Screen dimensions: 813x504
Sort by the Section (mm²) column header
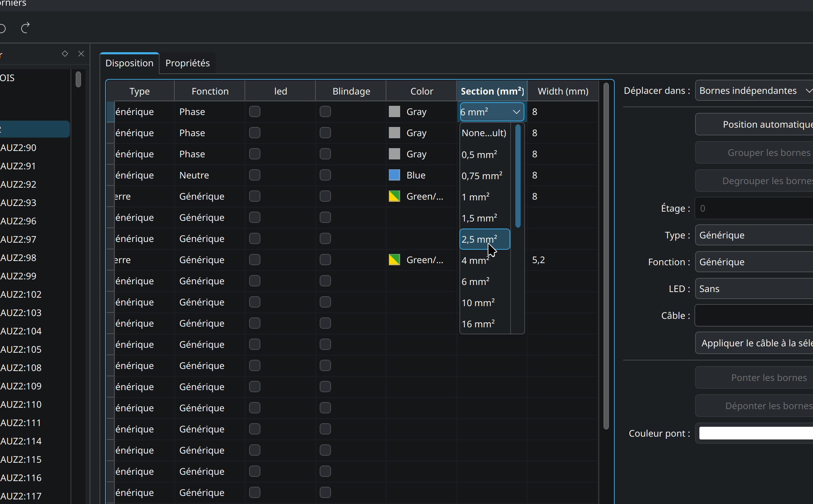492,91
